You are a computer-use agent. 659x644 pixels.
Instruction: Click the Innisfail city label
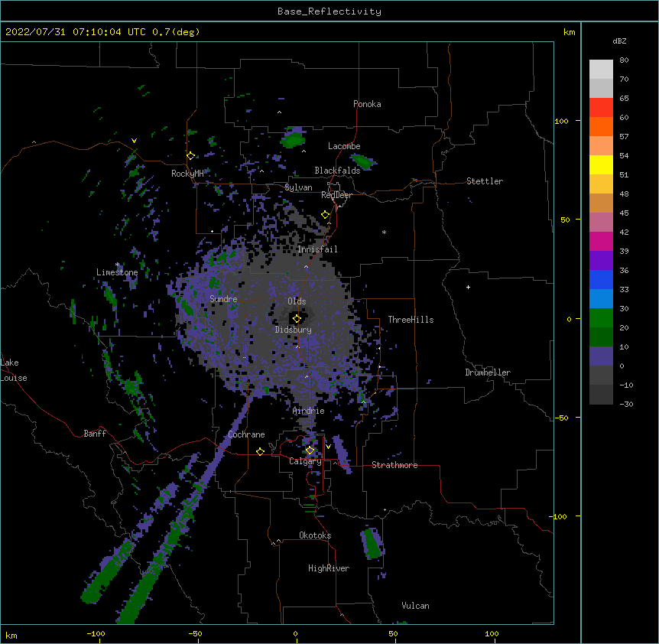(x=317, y=249)
